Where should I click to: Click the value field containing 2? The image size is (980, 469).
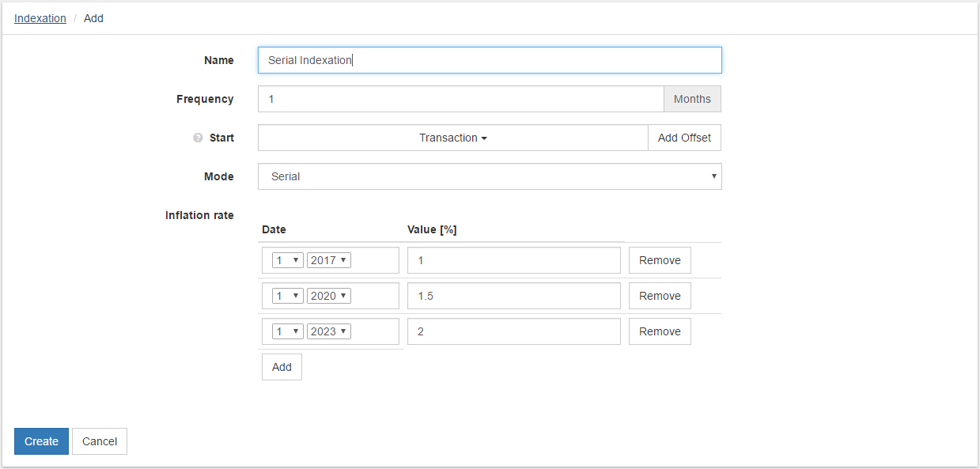click(513, 331)
